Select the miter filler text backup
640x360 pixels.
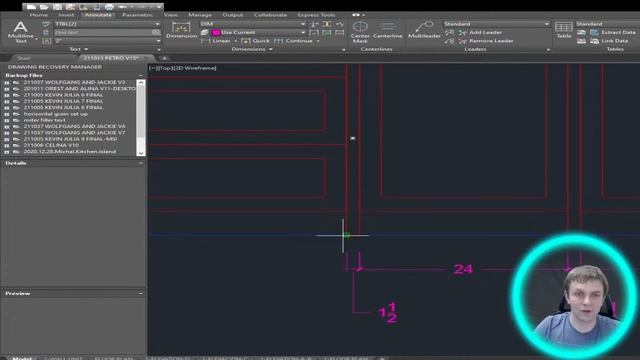click(44, 120)
